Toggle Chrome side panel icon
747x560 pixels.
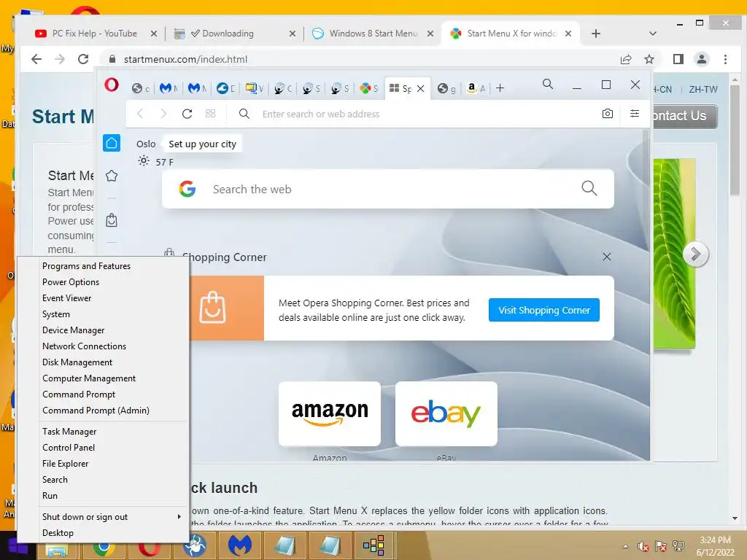[x=678, y=59]
